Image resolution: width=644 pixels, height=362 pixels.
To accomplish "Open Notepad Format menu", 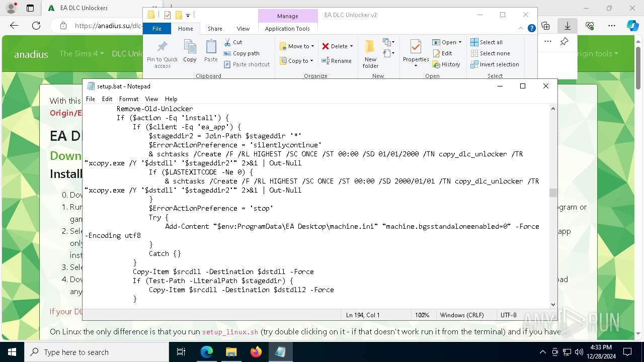I will (129, 99).
